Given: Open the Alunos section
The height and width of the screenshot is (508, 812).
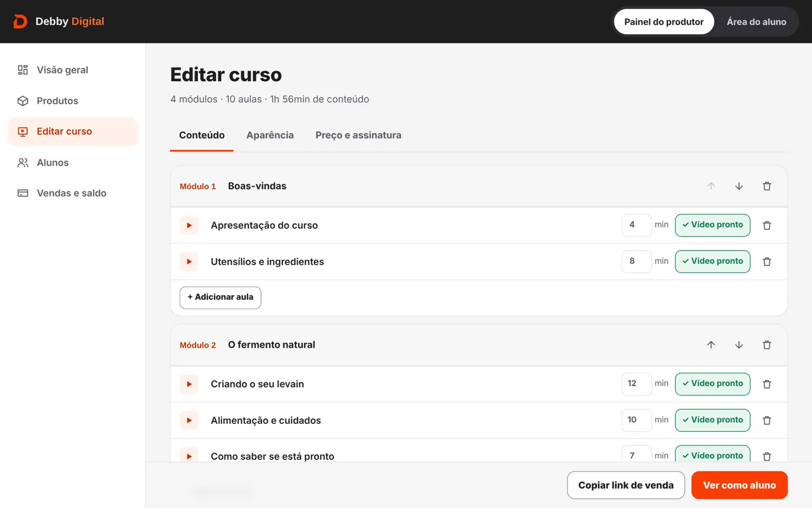Looking at the screenshot, I should click(x=73, y=163).
